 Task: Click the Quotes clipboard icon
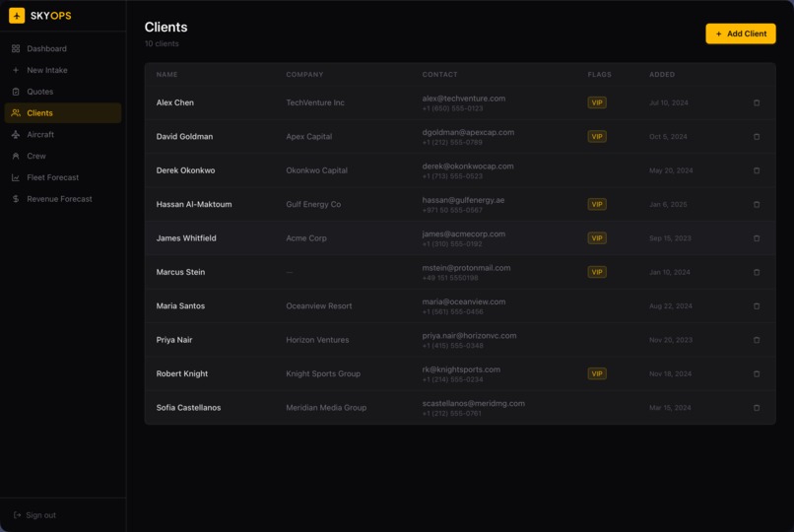coord(16,92)
